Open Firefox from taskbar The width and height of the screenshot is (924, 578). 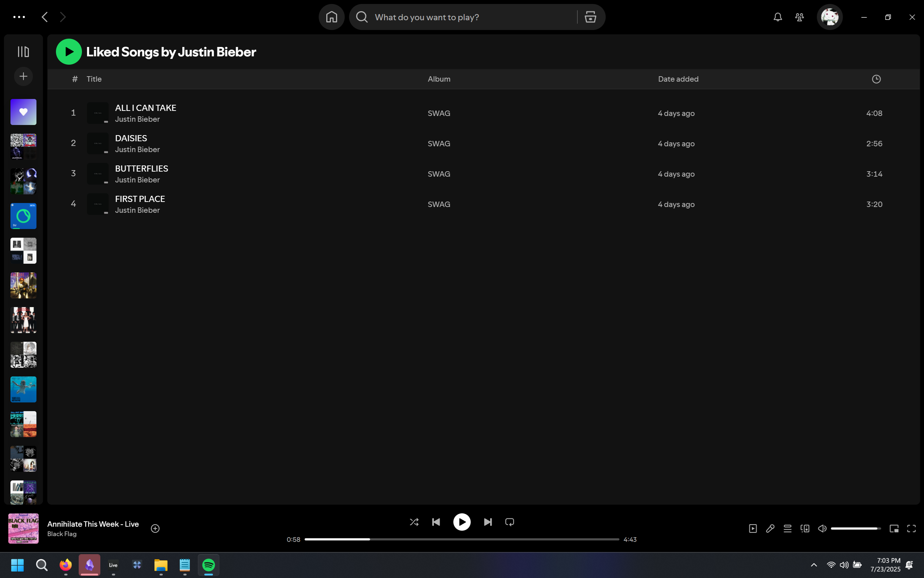click(66, 565)
